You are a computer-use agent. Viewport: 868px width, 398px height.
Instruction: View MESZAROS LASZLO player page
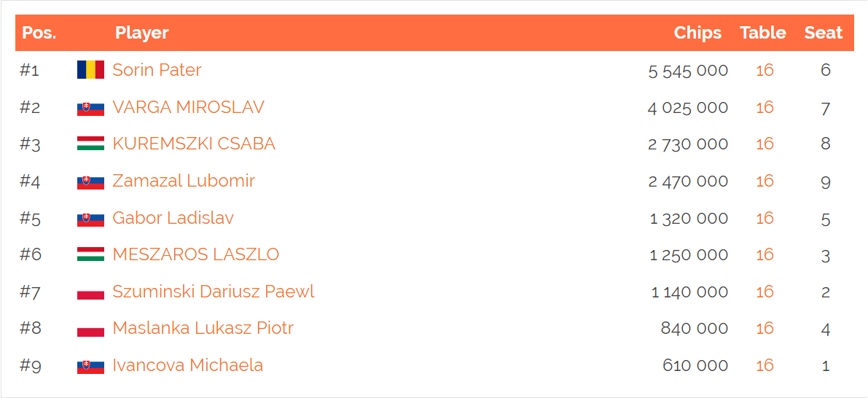[x=196, y=254]
